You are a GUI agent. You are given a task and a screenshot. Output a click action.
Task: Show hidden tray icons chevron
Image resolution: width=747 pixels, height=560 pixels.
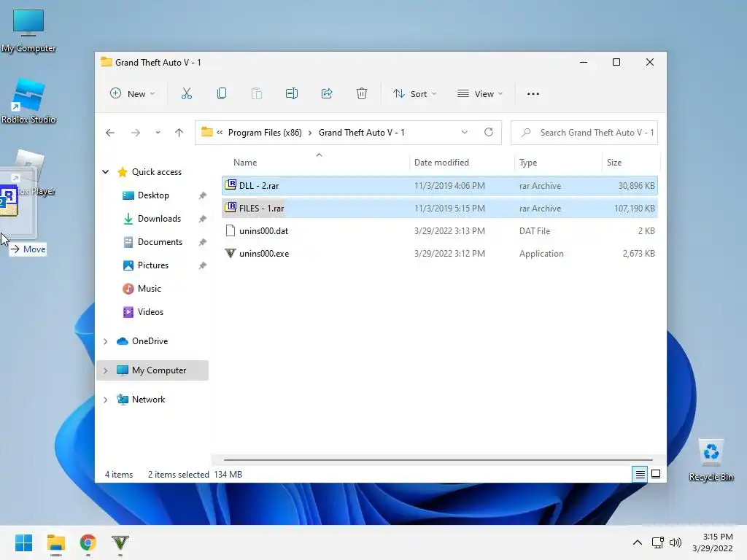[638, 542]
